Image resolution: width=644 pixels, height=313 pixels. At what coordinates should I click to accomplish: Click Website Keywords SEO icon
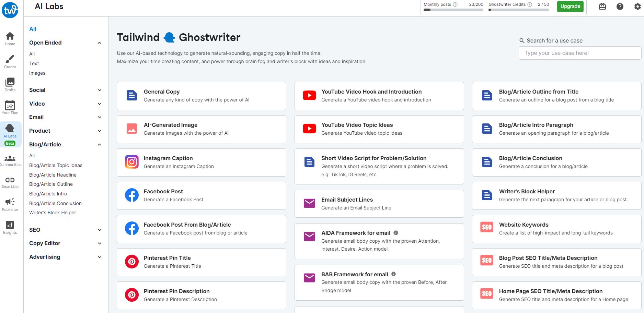(487, 227)
